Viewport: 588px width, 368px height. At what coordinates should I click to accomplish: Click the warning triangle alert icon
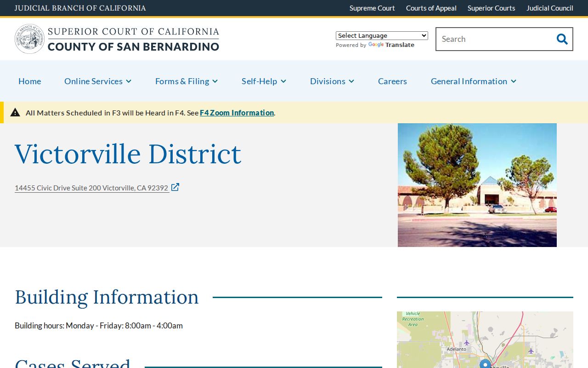click(15, 112)
